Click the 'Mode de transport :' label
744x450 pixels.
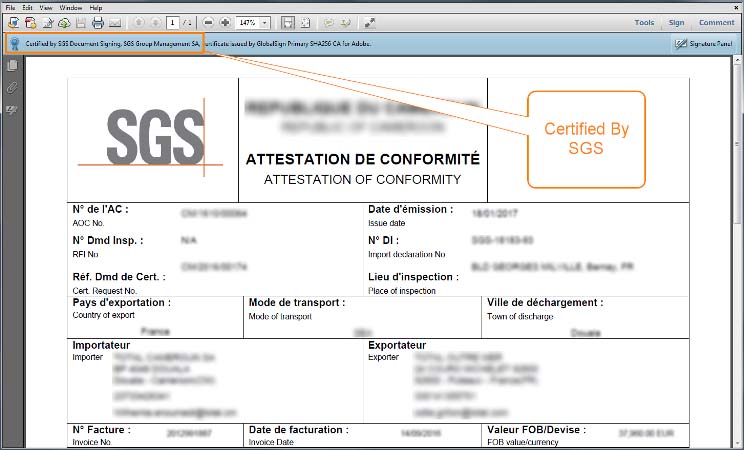pyautogui.click(x=297, y=302)
